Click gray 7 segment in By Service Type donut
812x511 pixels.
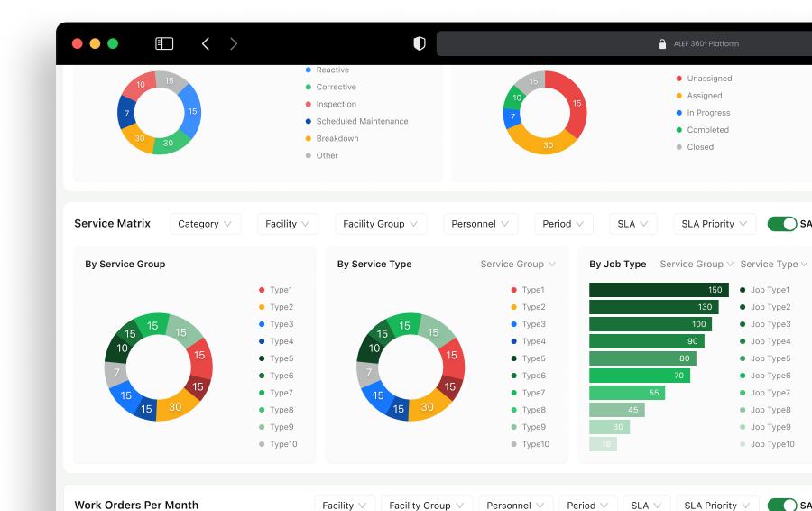tap(368, 372)
